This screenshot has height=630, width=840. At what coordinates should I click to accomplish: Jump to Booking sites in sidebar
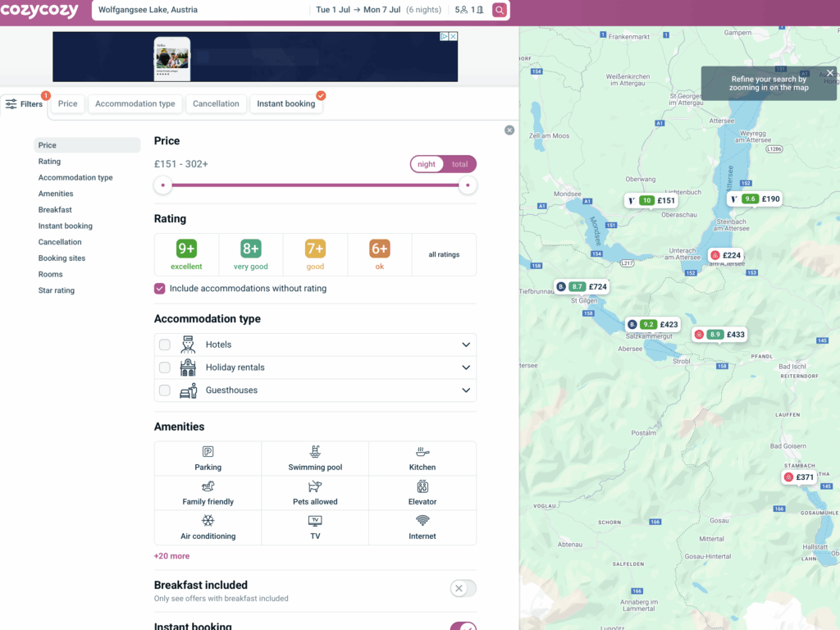[x=62, y=258]
